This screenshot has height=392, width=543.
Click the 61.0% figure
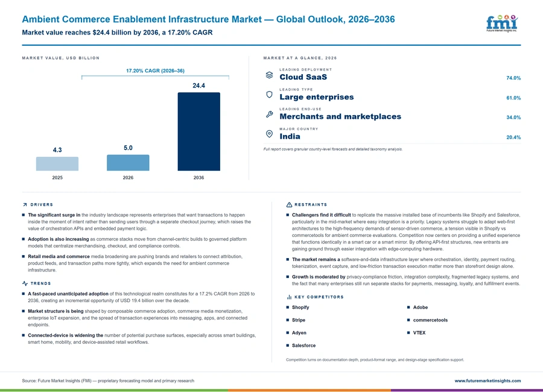coord(513,98)
